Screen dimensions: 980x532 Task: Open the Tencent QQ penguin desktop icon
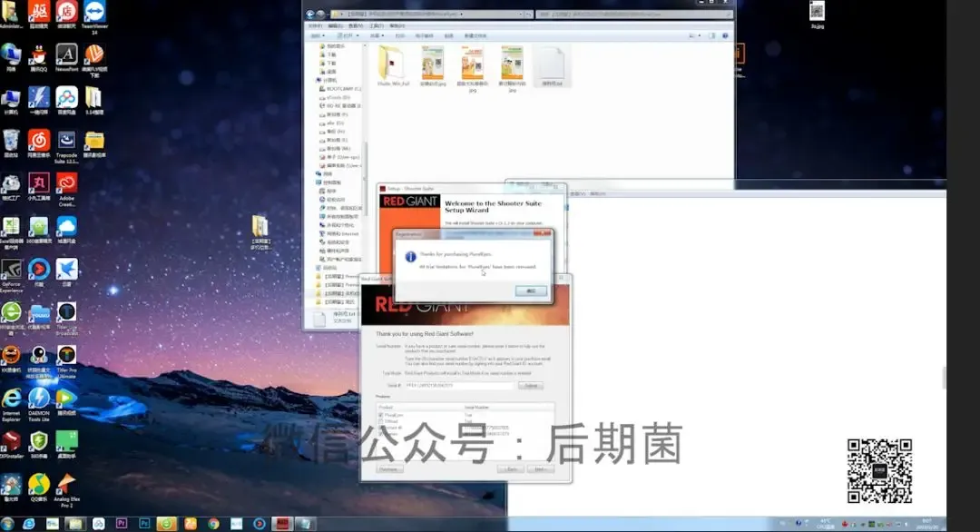(x=38, y=58)
